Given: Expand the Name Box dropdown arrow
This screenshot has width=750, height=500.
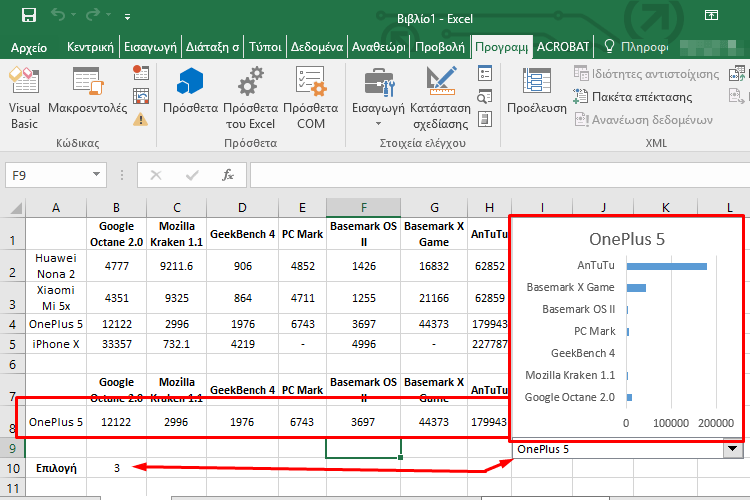Looking at the screenshot, I should pos(97,175).
